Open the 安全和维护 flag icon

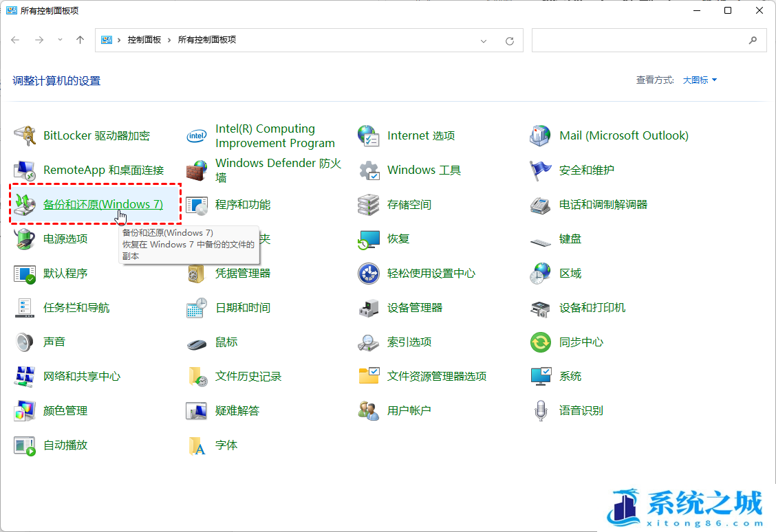pyautogui.click(x=541, y=170)
